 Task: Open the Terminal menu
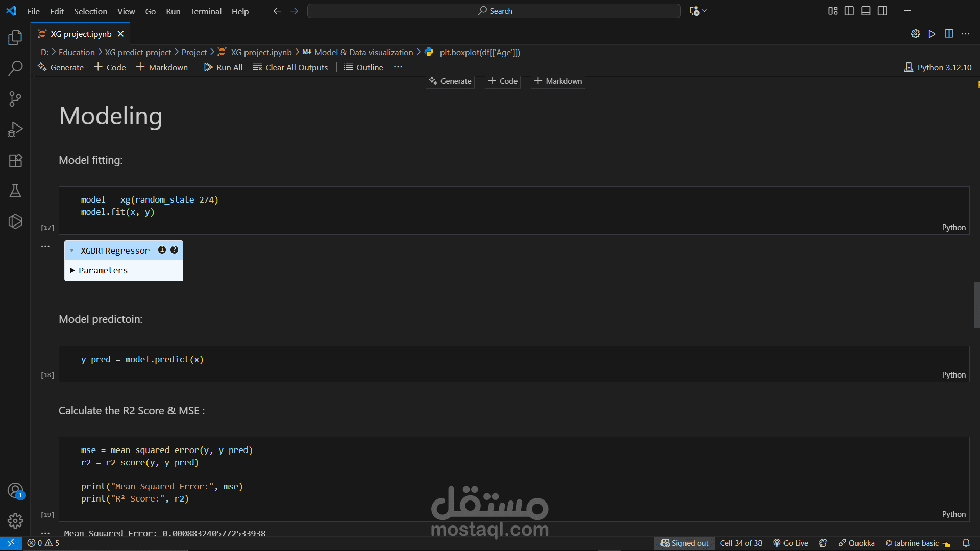tap(206, 11)
